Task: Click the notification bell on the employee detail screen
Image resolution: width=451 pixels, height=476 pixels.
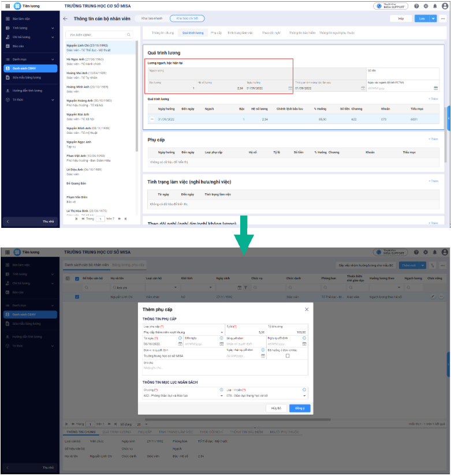Action: click(x=435, y=6)
